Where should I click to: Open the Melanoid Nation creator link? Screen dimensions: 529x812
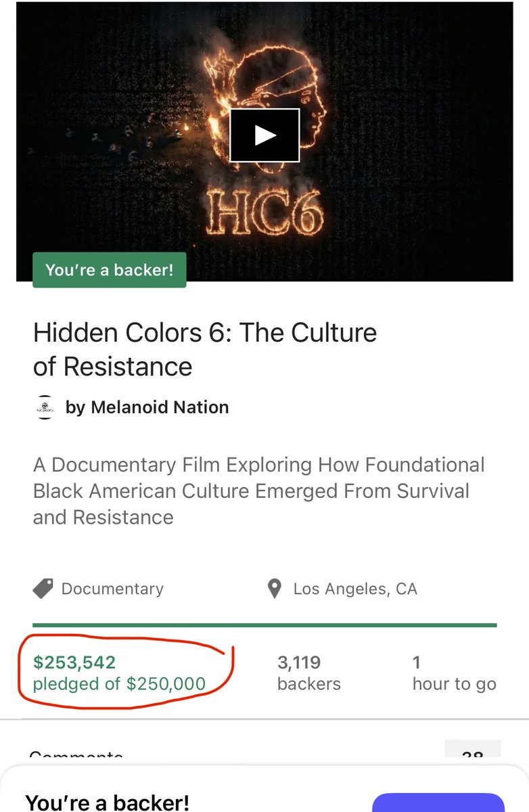147,407
